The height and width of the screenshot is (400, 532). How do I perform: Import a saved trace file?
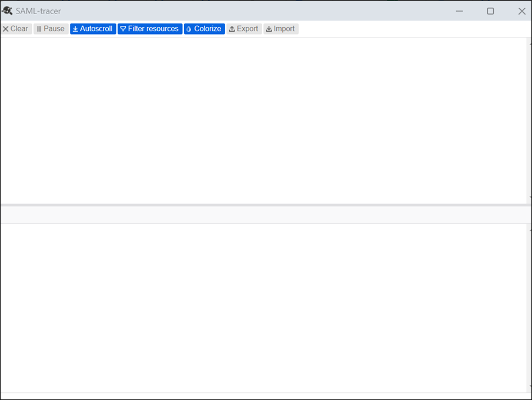click(x=280, y=29)
